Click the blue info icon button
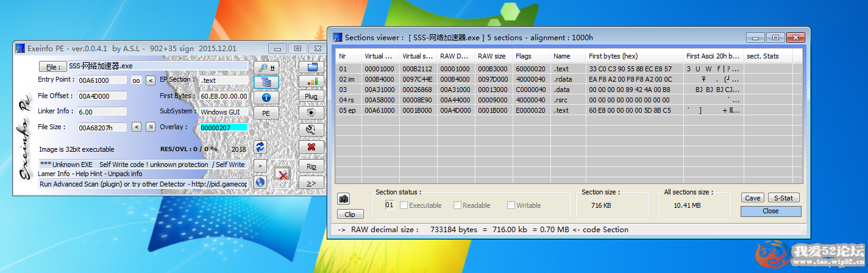This screenshot has width=868, height=273. coord(266,97)
